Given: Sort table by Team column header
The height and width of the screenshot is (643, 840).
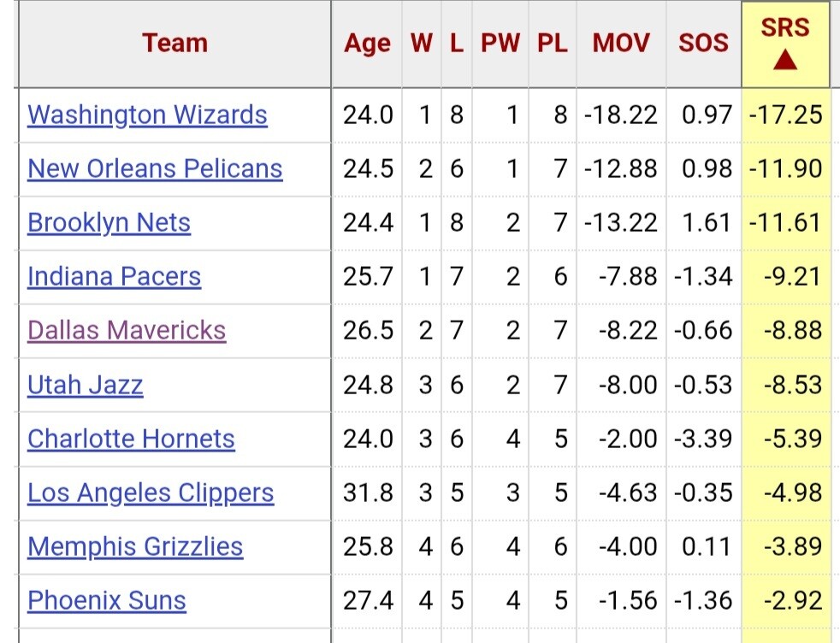Looking at the screenshot, I should point(175,43).
